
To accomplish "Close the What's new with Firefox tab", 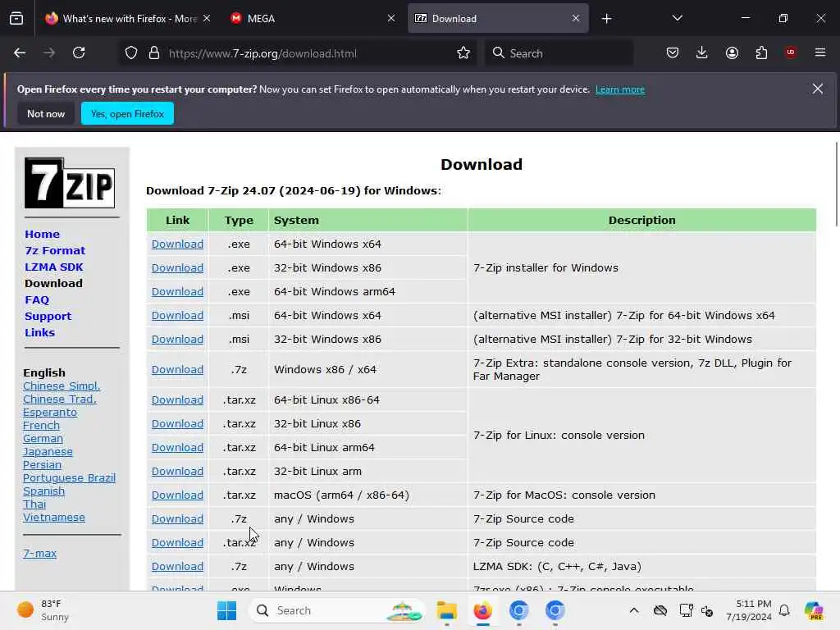I will 207,18.
